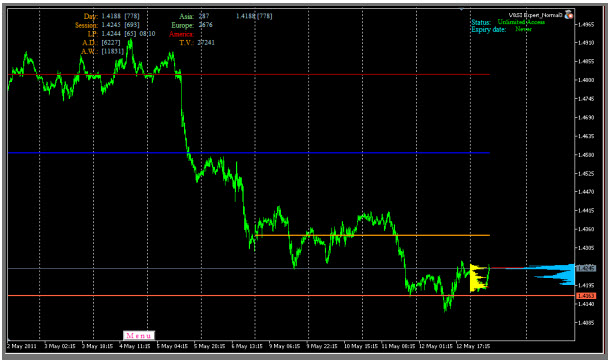This screenshot has height=364, width=612.
Task: Click the 5 May 04:15 time label
Action: point(172,346)
